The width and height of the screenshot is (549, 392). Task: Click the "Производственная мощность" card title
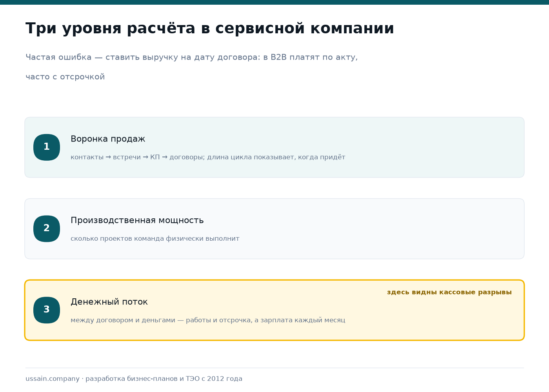click(x=137, y=220)
